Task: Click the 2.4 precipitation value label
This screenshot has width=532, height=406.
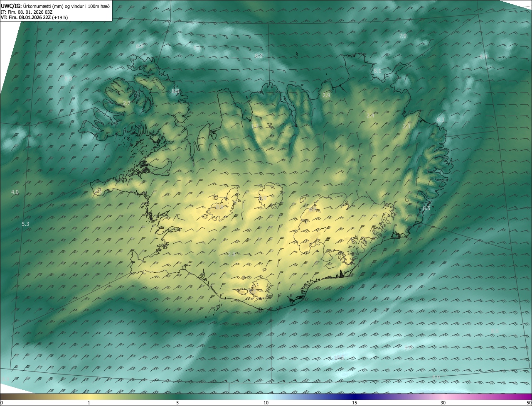Action: [370, 115]
